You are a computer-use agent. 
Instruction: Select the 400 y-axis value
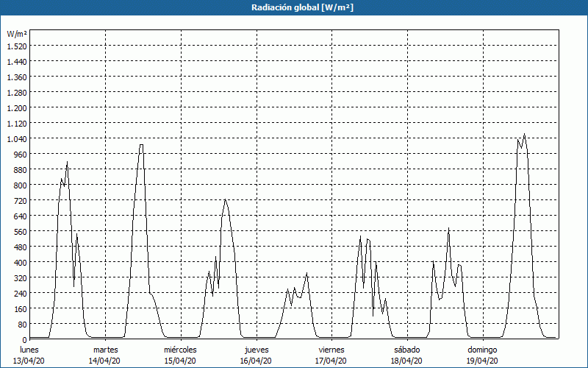pyautogui.click(x=21, y=263)
